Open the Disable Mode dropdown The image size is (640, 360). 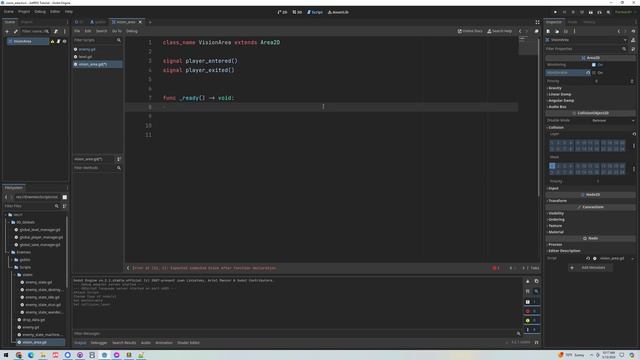(613, 120)
